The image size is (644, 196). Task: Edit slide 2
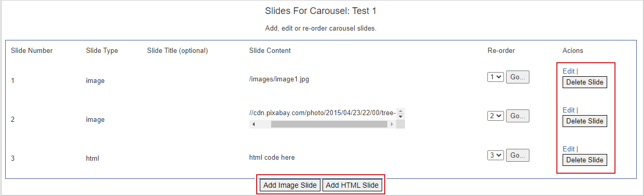tap(568, 110)
